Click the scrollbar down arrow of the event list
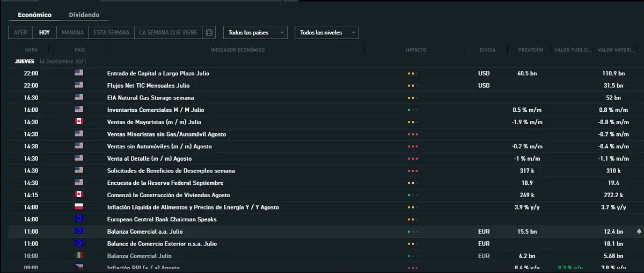Screen dimensions: 644x273 tap(640, 269)
